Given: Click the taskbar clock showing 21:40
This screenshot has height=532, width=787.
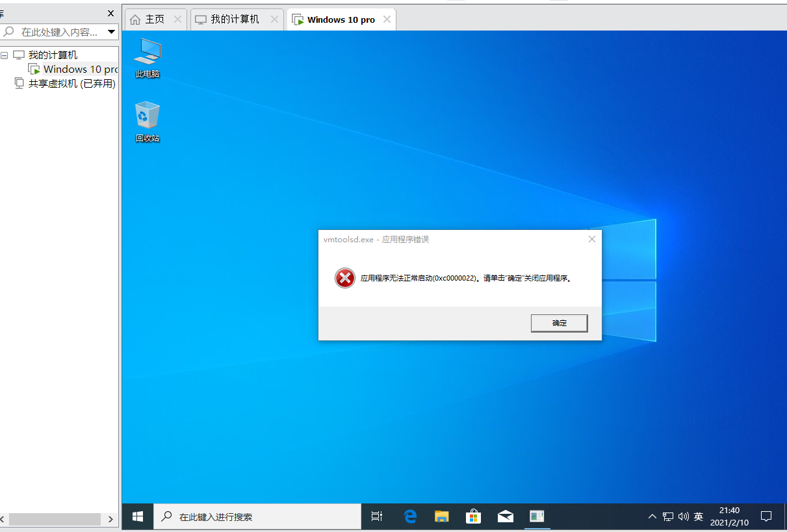Looking at the screenshot, I should click(729, 516).
